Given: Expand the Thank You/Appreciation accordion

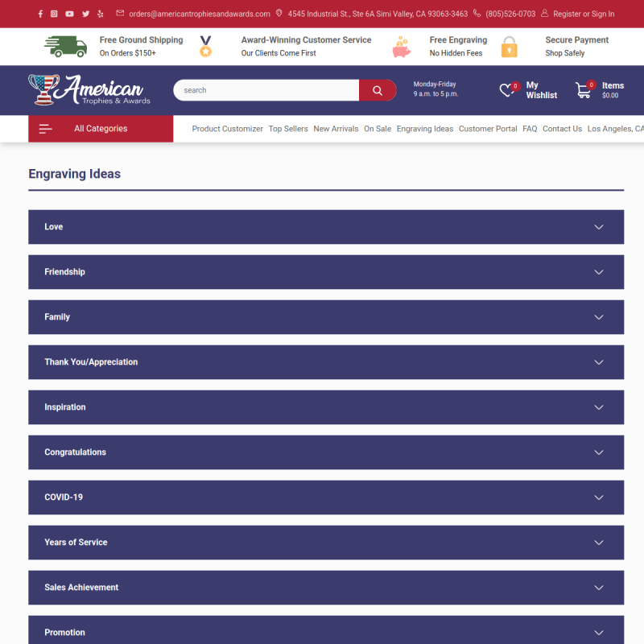Looking at the screenshot, I should [x=326, y=362].
